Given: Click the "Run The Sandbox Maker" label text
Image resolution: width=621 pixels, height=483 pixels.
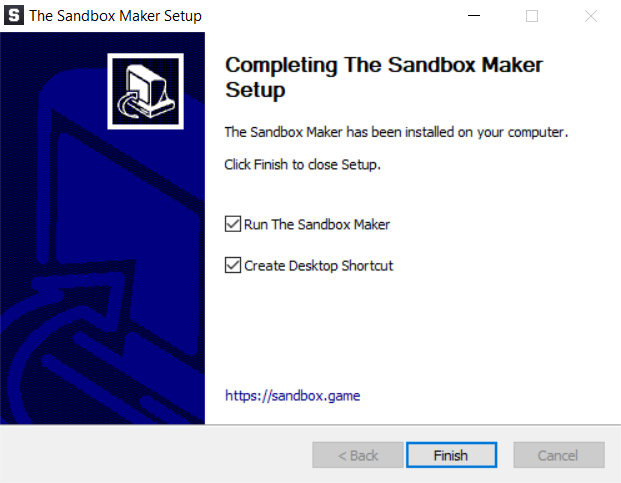Looking at the screenshot, I should (317, 224).
